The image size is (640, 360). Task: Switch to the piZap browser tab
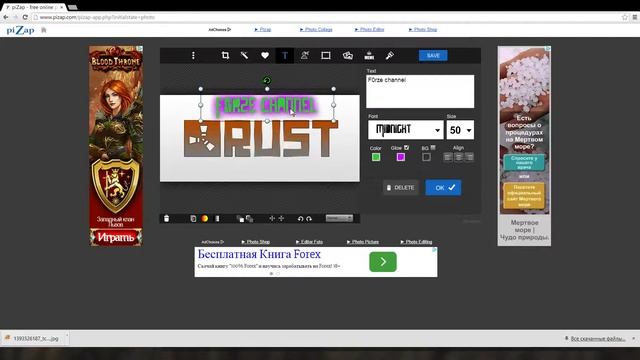pos(34,7)
